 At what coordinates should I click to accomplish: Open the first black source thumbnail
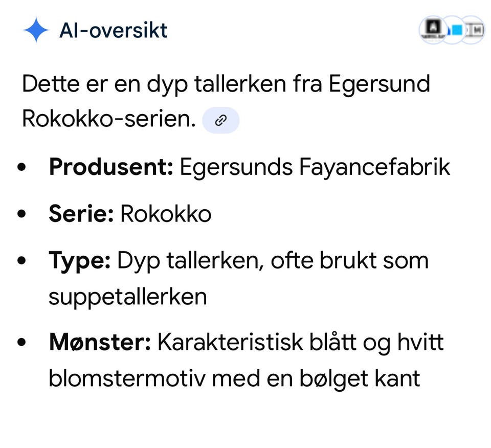pos(434,30)
